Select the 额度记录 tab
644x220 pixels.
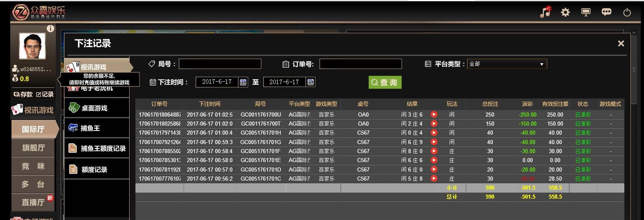pos(97,169)
